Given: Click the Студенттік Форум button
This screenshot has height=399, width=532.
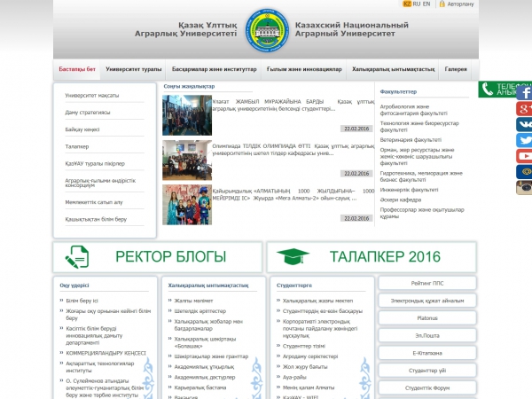Looking at the screenshot, I should coord(427,387).
